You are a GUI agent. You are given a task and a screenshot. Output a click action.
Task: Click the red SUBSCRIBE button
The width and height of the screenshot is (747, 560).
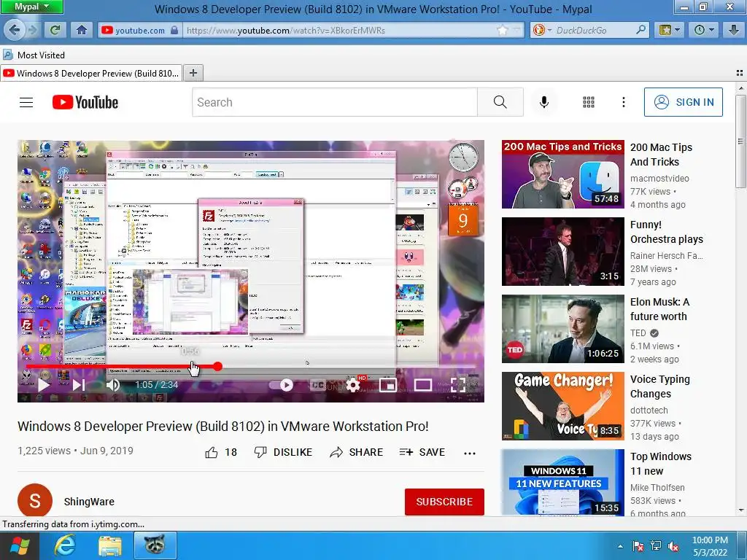click(x=444, y=502)
